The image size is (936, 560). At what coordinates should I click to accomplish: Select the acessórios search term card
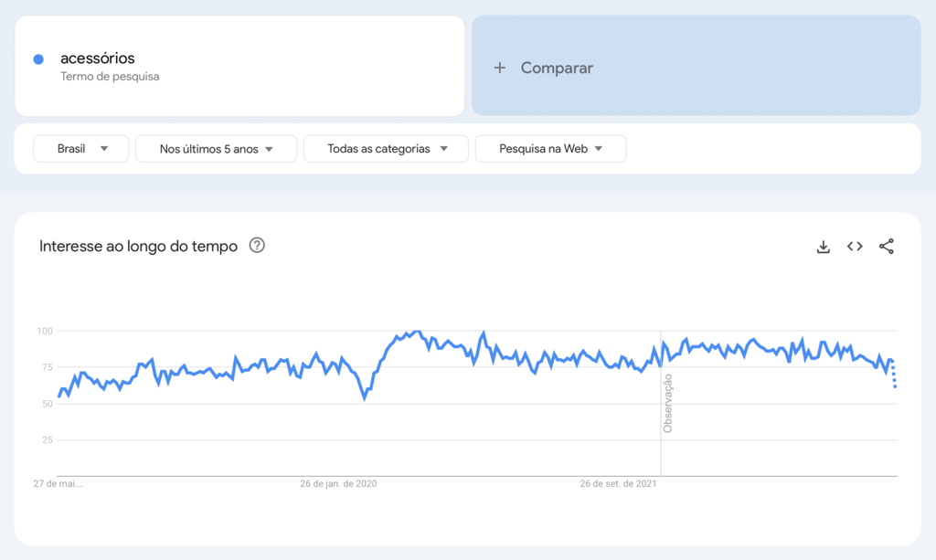(x=238, y=64)
